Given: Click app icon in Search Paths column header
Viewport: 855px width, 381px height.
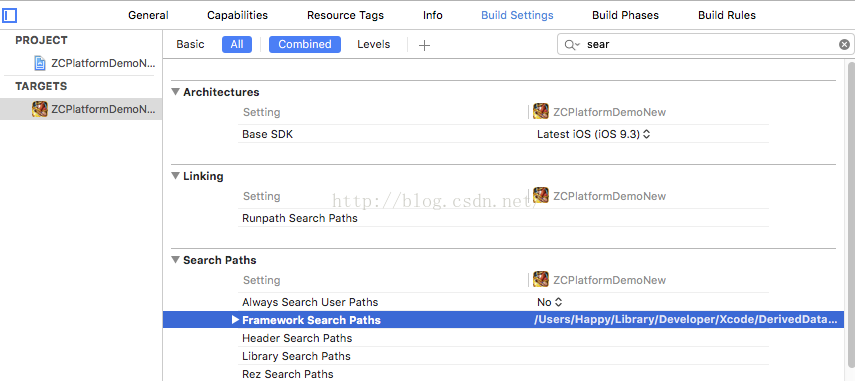Looking at the screenshot, I should (x=541, y=280).
